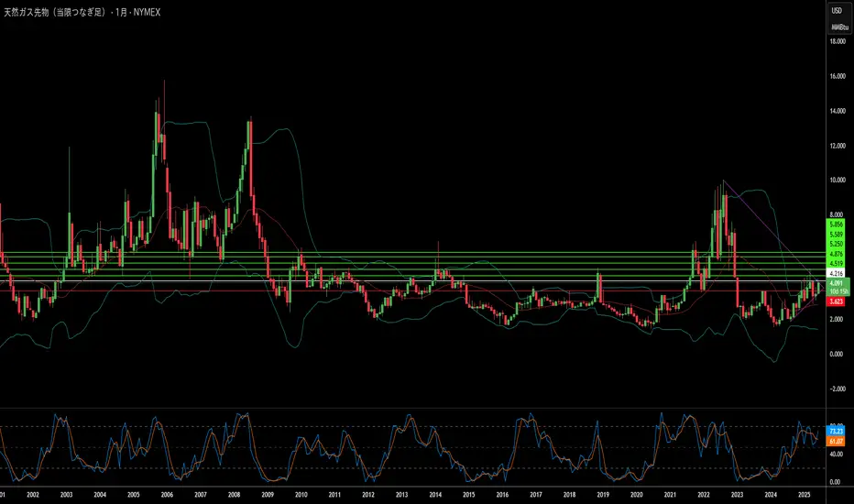Click the red 3.623 price label

[x=836, y=301]
